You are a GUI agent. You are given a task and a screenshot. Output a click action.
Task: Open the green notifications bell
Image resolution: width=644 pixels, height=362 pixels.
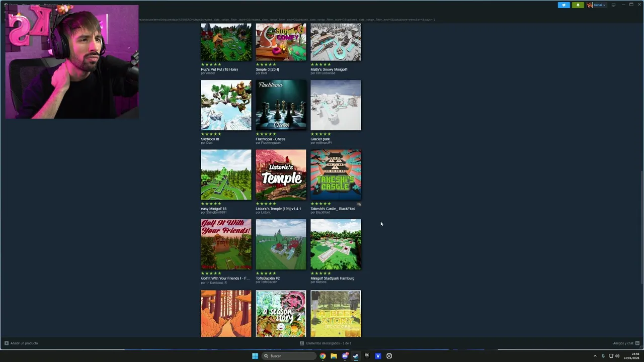[578, 5]
